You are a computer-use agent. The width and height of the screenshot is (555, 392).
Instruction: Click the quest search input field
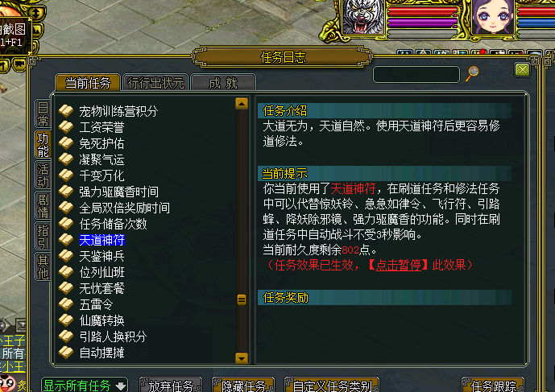pos(416,74)
